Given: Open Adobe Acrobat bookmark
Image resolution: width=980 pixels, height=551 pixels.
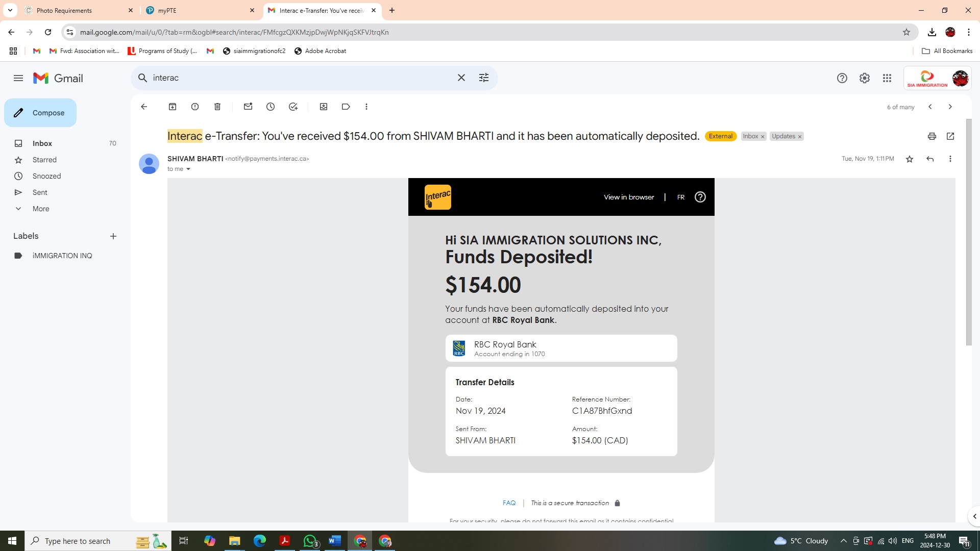Looking at the screenshot, I should pos(320,51).
